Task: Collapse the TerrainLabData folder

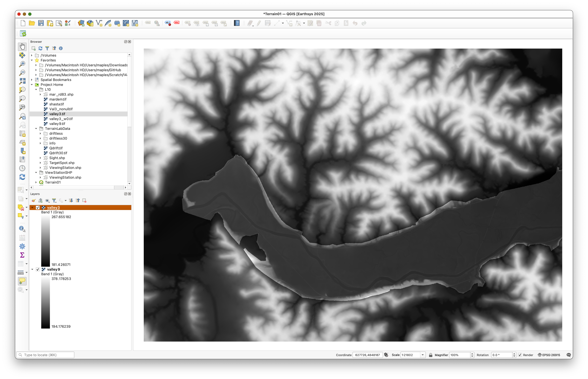Action: [36, 128]
